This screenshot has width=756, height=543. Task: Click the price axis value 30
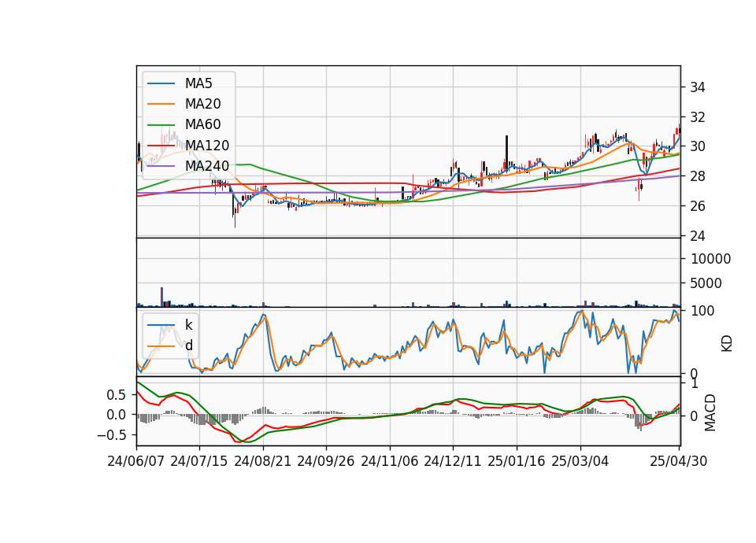(x=698, y=147)
